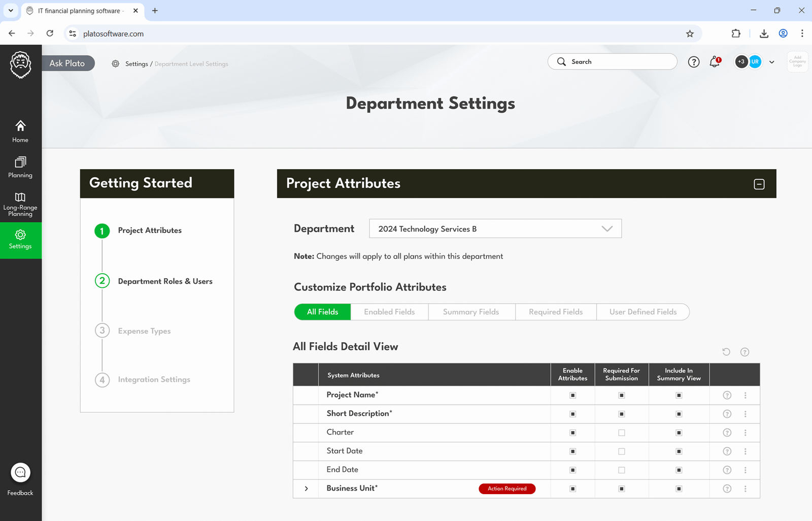The height and width of the screenshot is (521, 812).
Task: Go to Integration Settings step
Action: (x=143, y=380)
